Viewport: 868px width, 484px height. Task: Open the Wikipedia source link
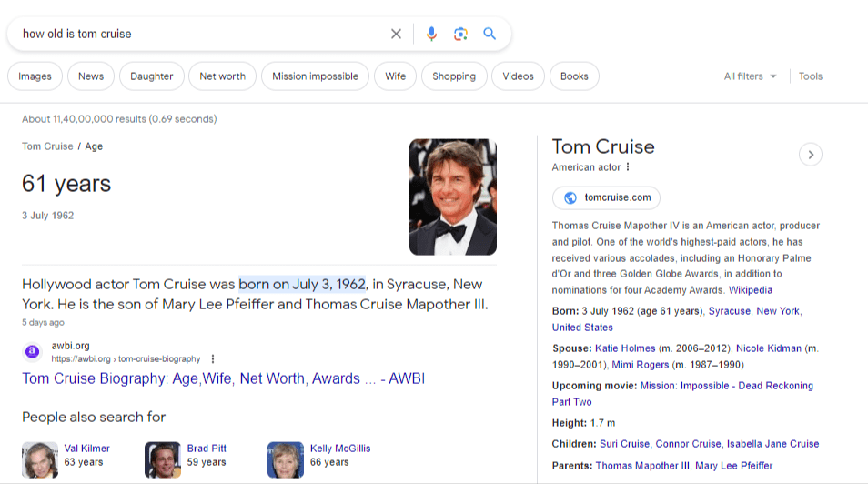pyautogui.click(x=750, y=290)
